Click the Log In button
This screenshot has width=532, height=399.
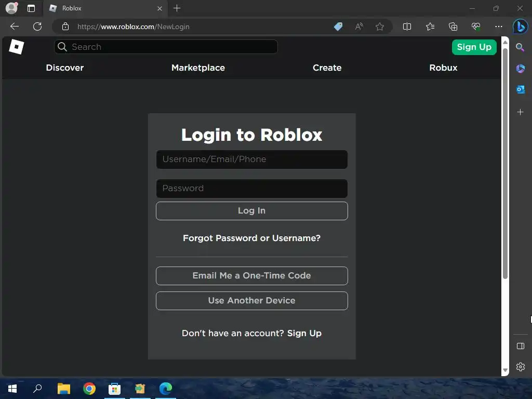[x=252, y=211]
